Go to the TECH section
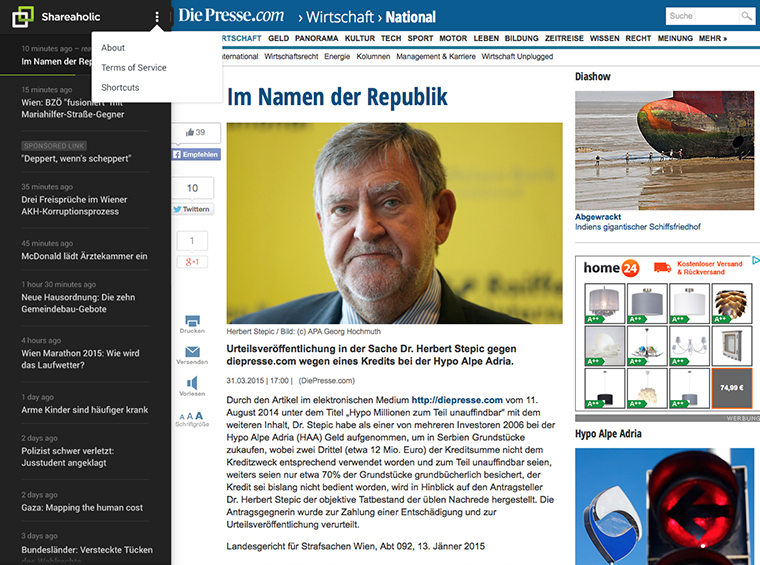 (391, 38)
